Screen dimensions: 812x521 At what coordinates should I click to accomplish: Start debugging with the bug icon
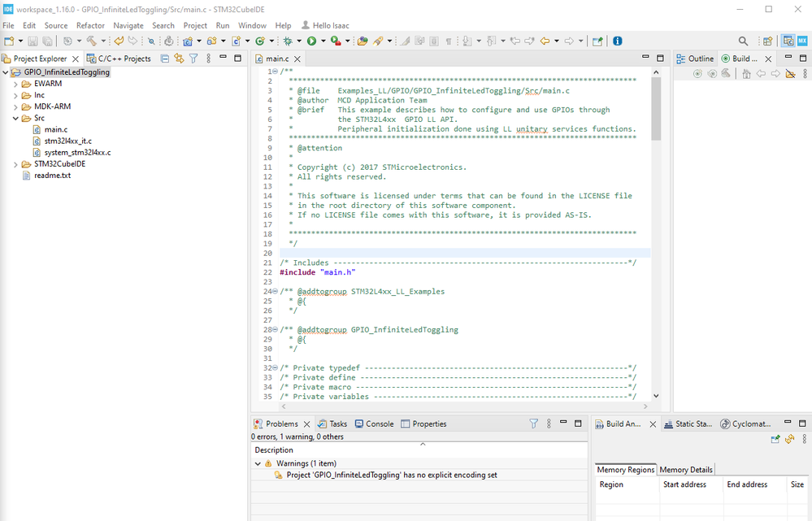(x=287, y=41)
